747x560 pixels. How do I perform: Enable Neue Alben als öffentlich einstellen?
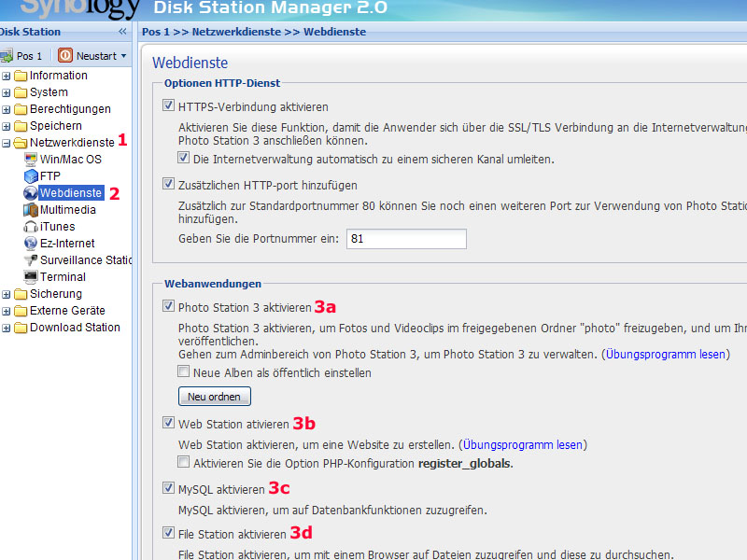pyautogui.click(x=184, y=372)
